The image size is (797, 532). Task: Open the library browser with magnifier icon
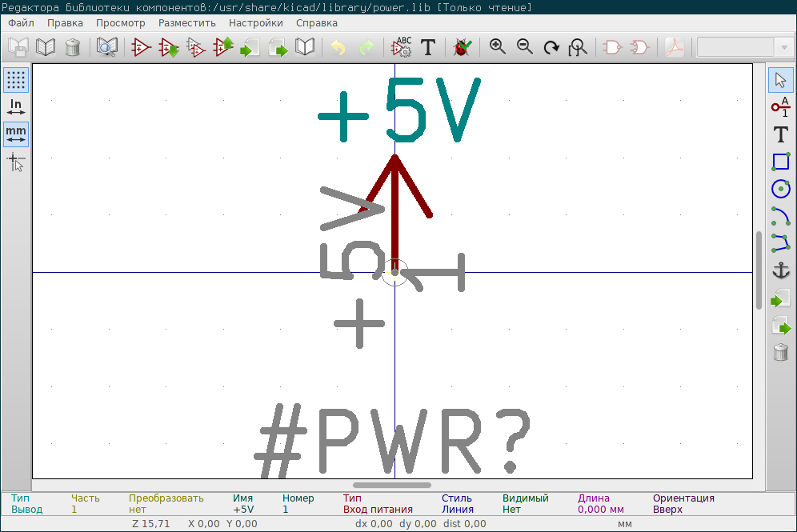105,47
